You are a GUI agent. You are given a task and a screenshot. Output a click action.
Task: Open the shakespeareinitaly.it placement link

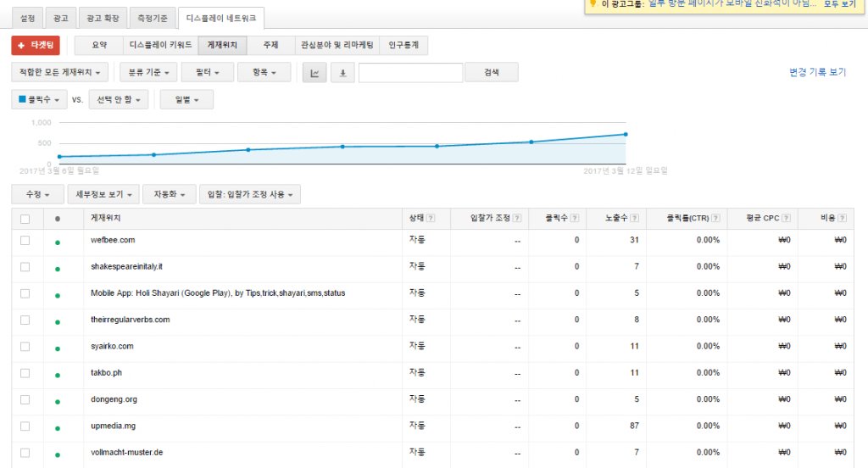pos(127,267)
